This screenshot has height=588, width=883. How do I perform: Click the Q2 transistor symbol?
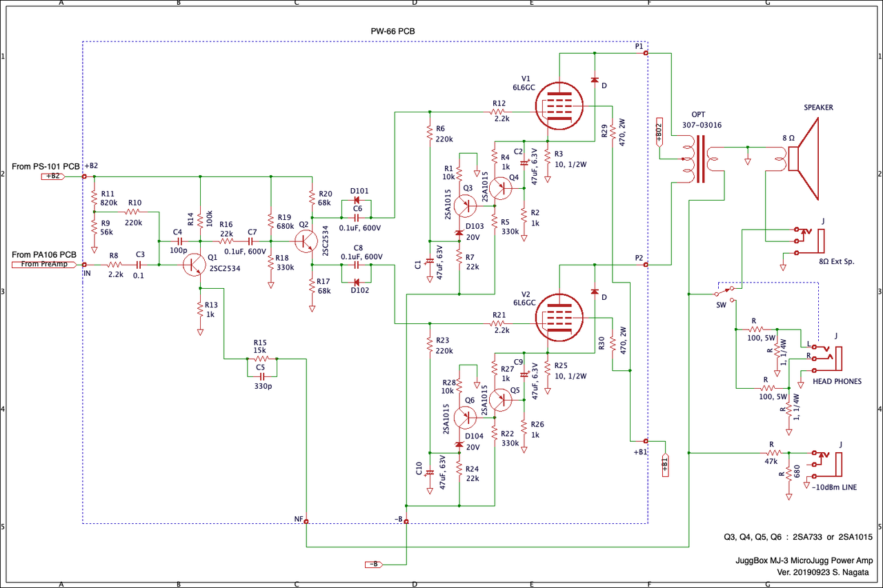306,241
